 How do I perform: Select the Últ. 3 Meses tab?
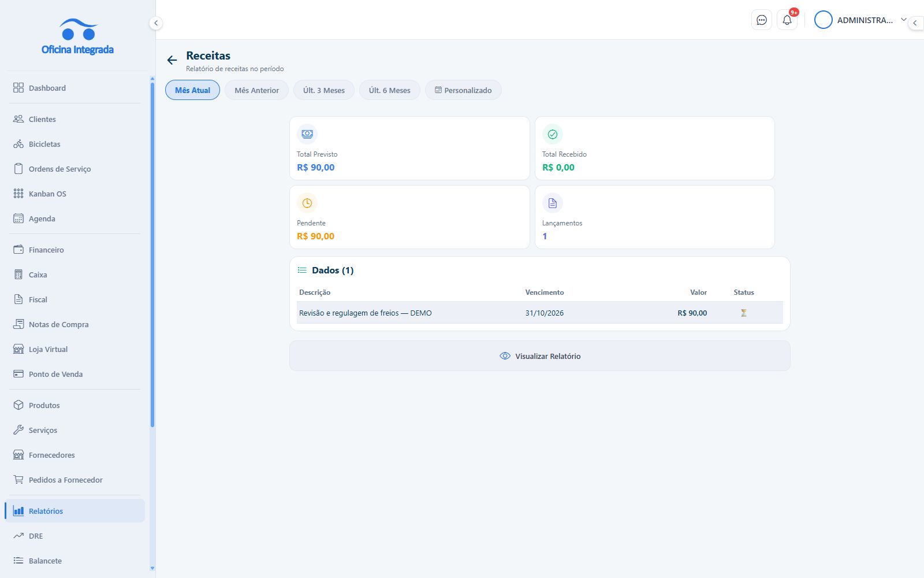pyautogui.click(x=324, y=90)
